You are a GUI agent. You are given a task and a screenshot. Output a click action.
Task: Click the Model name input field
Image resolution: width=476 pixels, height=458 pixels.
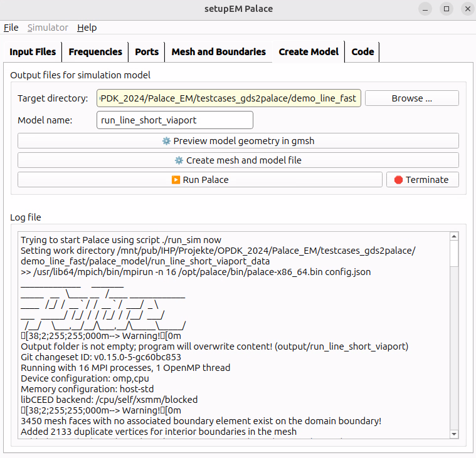click(175, 120)
